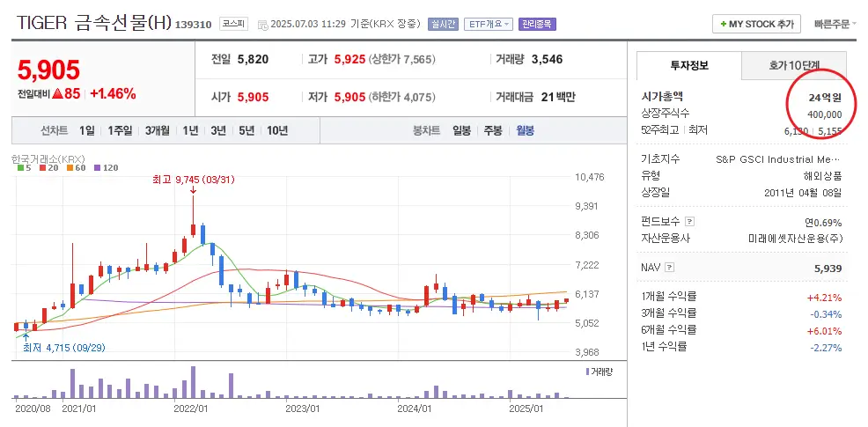Click the help icon beside NAV
This screenshot has width=868, height=427.
670,267
